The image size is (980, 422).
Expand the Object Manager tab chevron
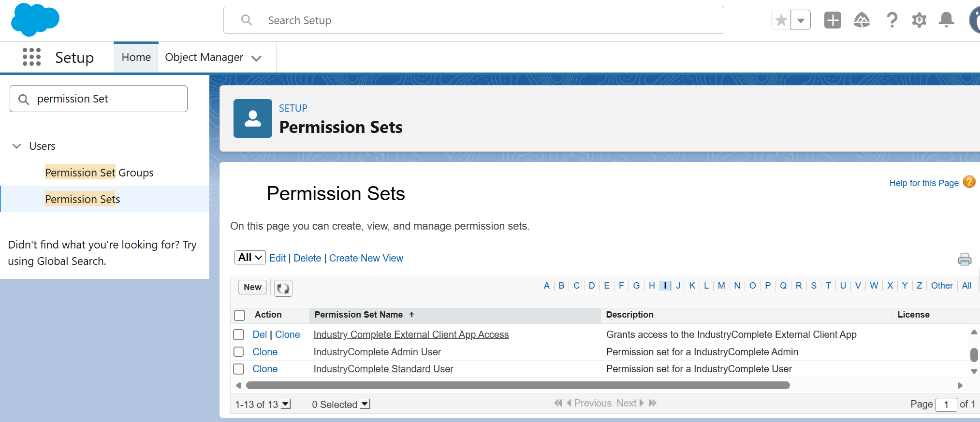tap(257, 58)
